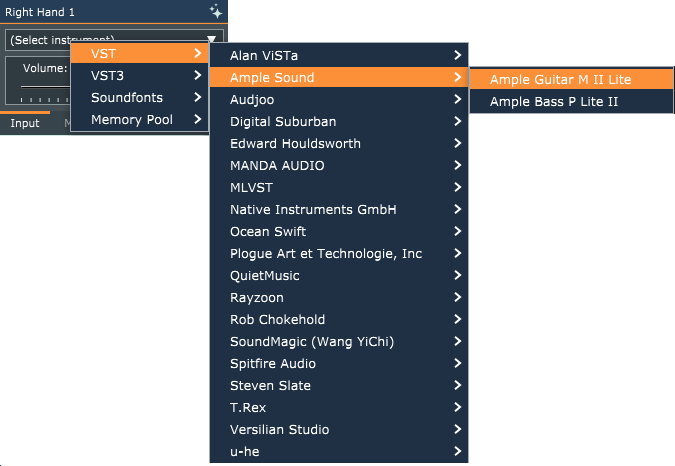Expand the u-he vendor submenu
The width and height of the screenshot is (675, 466).
[339, 451]
